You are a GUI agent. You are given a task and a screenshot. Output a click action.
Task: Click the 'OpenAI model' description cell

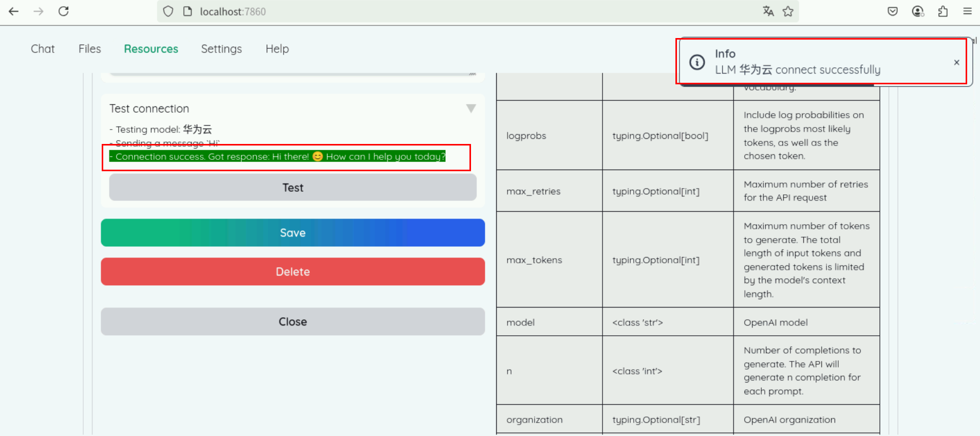click(x=806, y=322)
